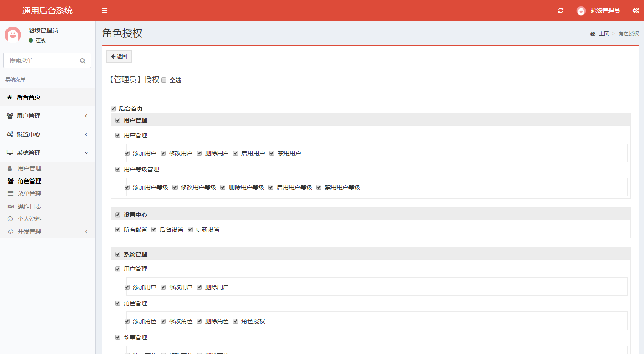This screenshot has height=354, width=644.
Task: Click the monitor icon beside 系统管理
Action: click(x=10, y=153)
